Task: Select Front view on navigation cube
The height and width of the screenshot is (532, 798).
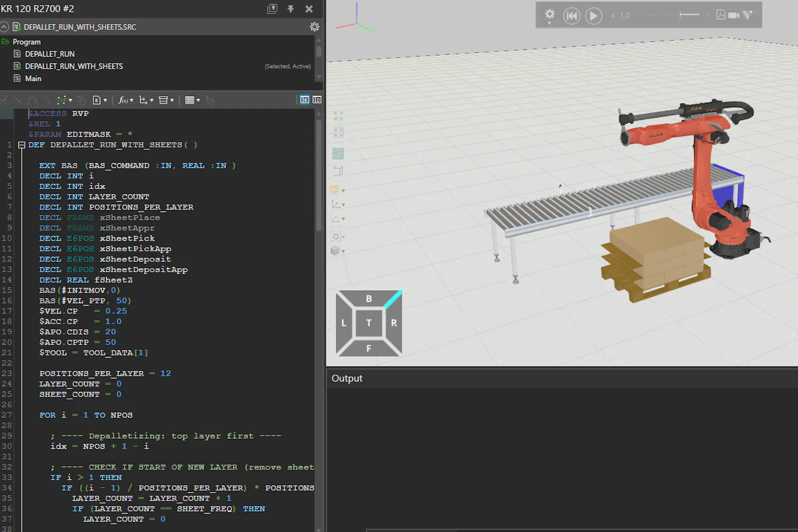Action: coord(369,348)
